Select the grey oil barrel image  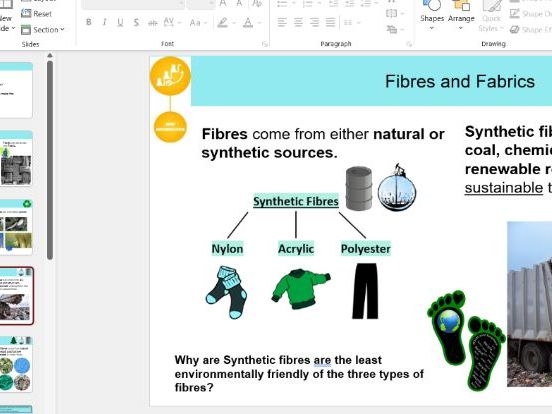tap(359, 188)
